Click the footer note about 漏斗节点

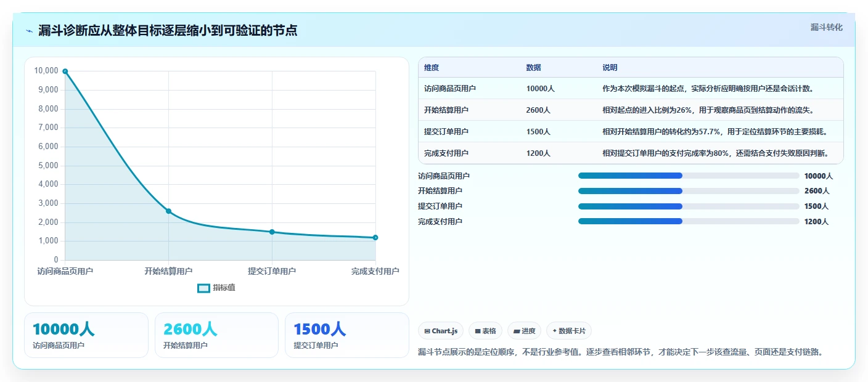click(x=620, y=352)
